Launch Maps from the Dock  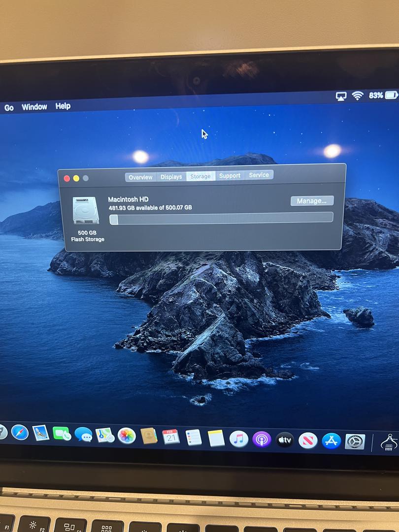click(x=105, y=435)
